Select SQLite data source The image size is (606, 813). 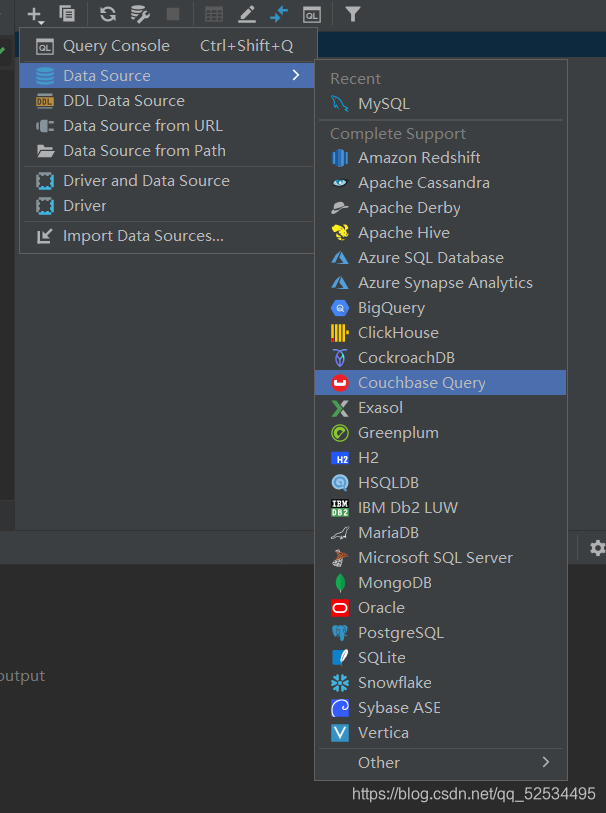pyautogui.click(x=441, y=658)
